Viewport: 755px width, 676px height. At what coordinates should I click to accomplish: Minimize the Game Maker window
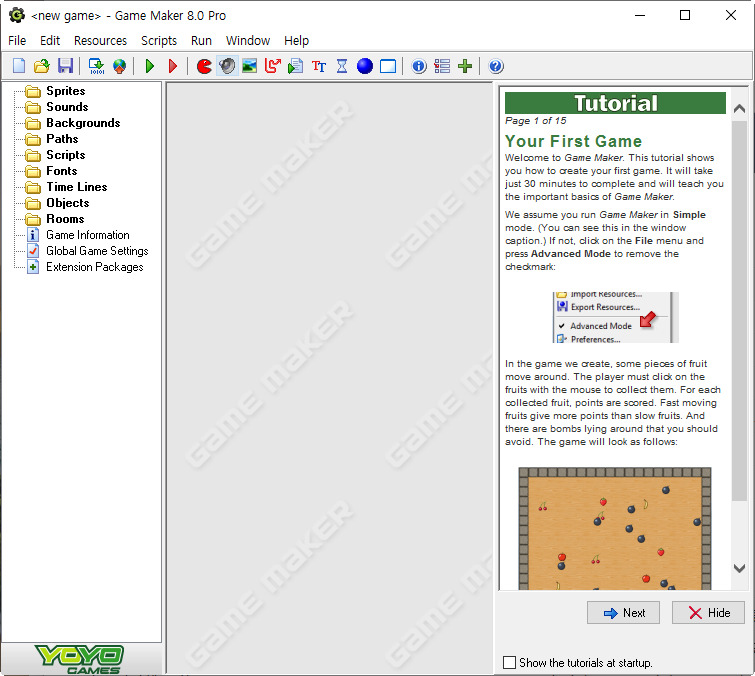[640, 15]
